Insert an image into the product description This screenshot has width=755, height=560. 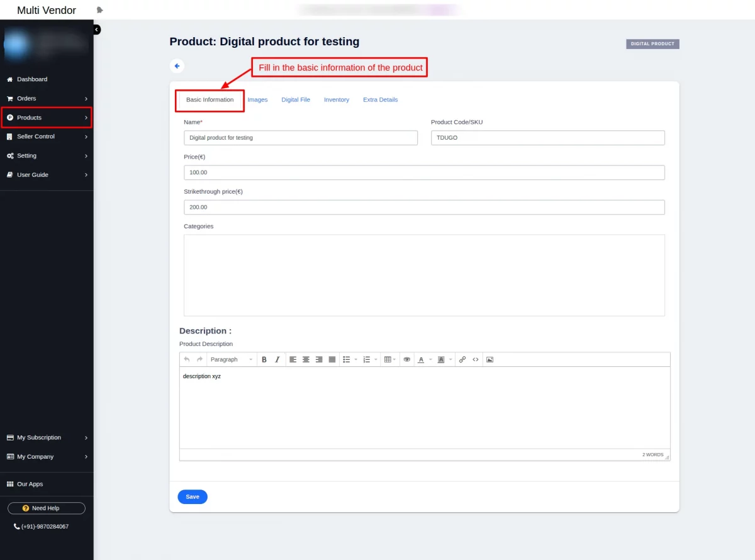click(489, 359)
